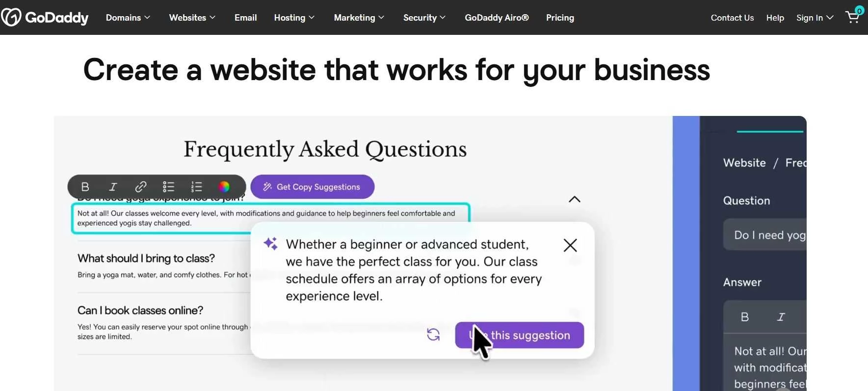Open the Contact Us link
Image resolution: width=868 pixels, height=391 pixels.
tap(732, 18)
